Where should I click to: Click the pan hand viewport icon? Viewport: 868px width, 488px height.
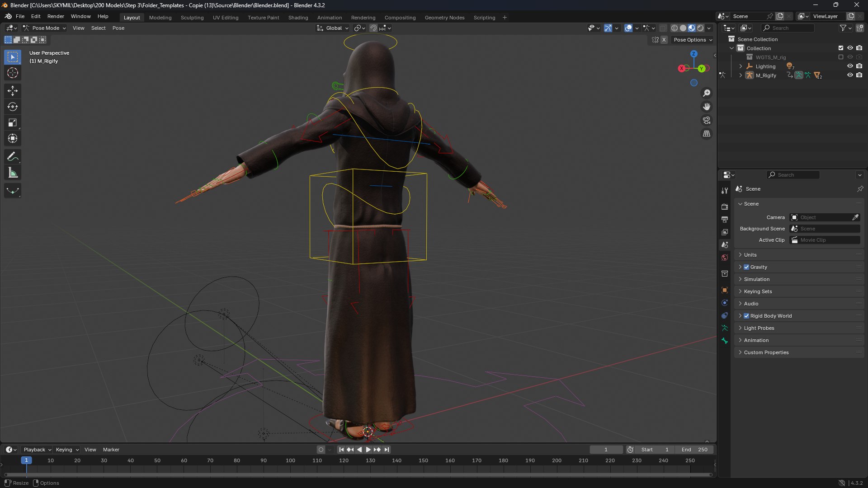pyautogui.click(x=706, y=107)
